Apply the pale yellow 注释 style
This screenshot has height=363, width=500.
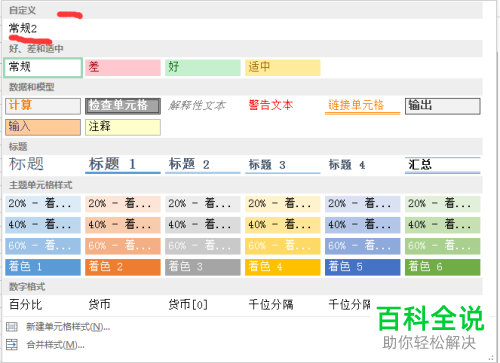click(123, 127)
